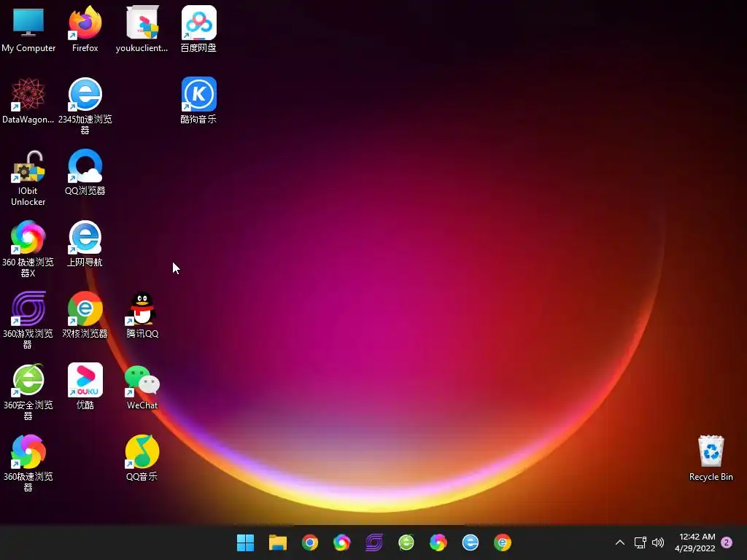
Task: Select the QQ音乐 desktop shortcut
Action: [142, 458]
